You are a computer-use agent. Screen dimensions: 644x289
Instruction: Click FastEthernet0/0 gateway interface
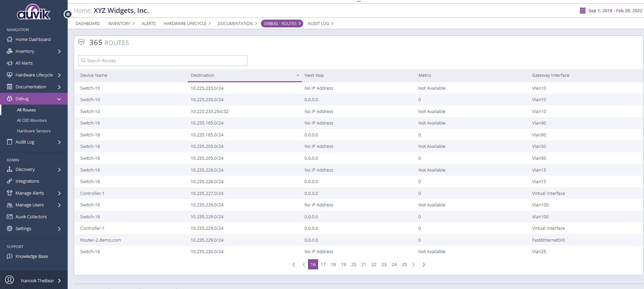(x=548, y=240)
